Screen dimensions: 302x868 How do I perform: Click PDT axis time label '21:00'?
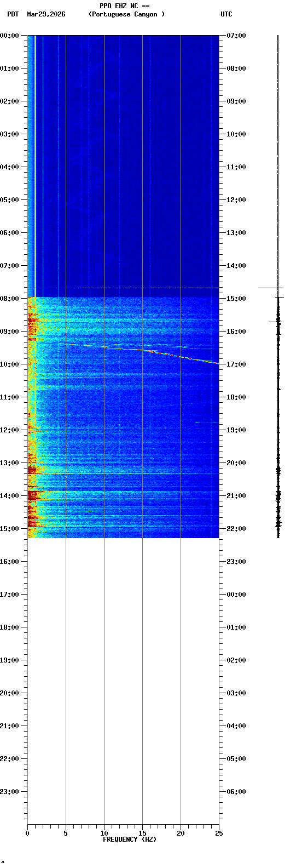[x=9, y=726]
